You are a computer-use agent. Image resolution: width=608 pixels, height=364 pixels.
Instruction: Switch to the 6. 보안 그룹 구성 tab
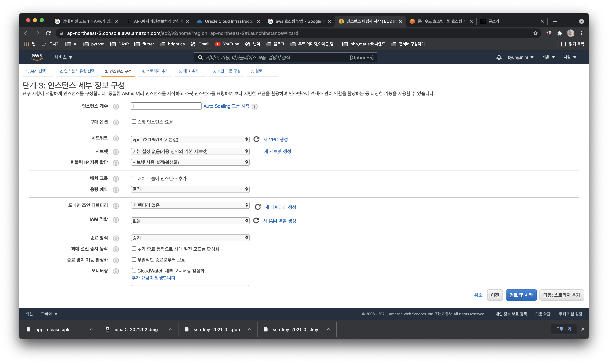tap(226, 71)
